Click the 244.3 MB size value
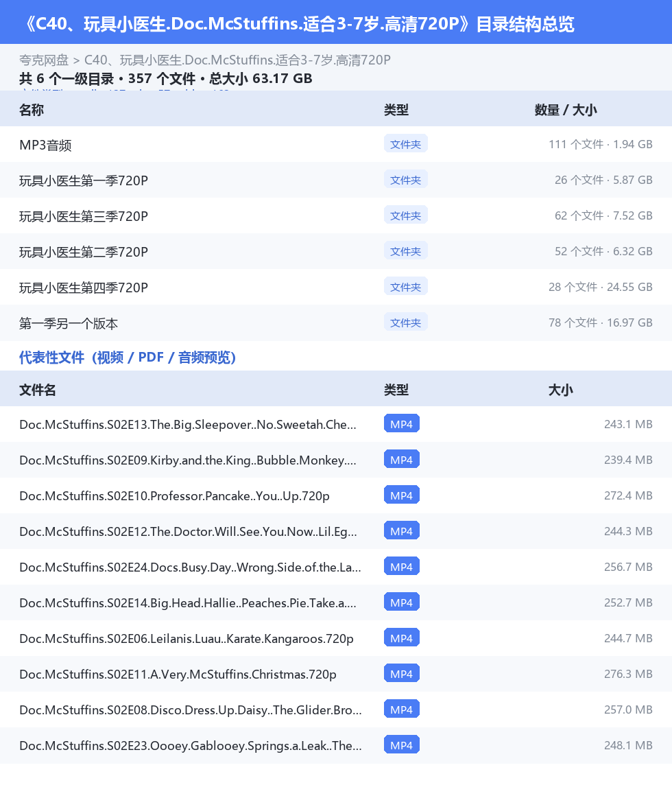This screenshot has width=672, height=785. tap(628, 531)
